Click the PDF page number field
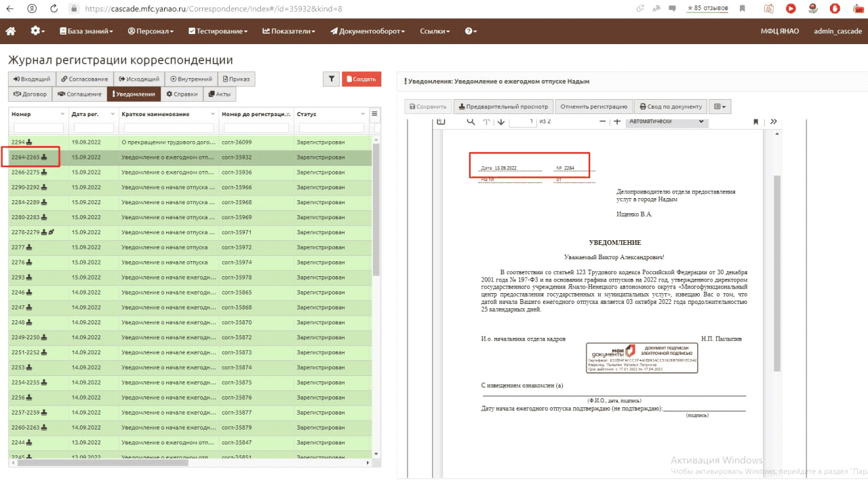 [x=522, y=121]
